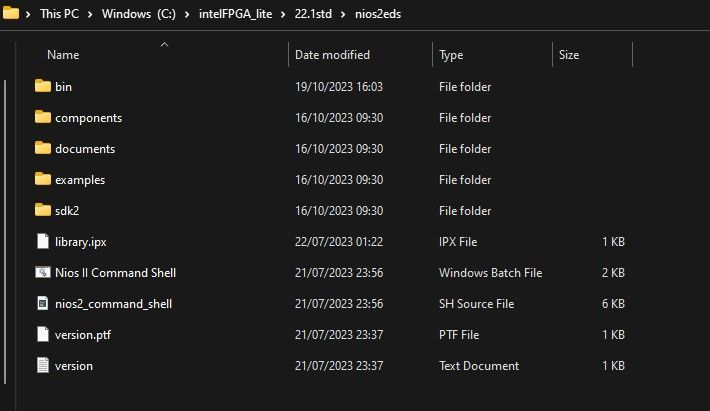Sort files by Date modified column
710x411 pixels.
[x=332, y=55]
